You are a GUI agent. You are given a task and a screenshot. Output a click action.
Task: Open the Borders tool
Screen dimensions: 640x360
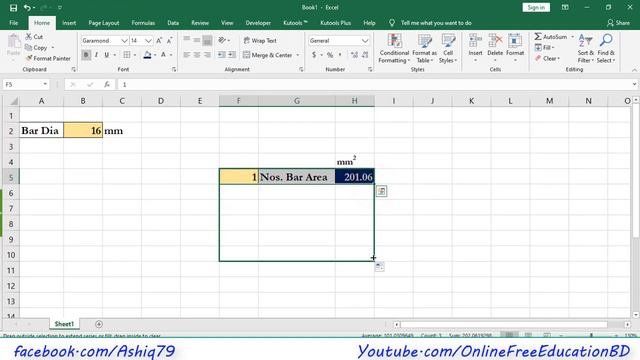(127, 55)
